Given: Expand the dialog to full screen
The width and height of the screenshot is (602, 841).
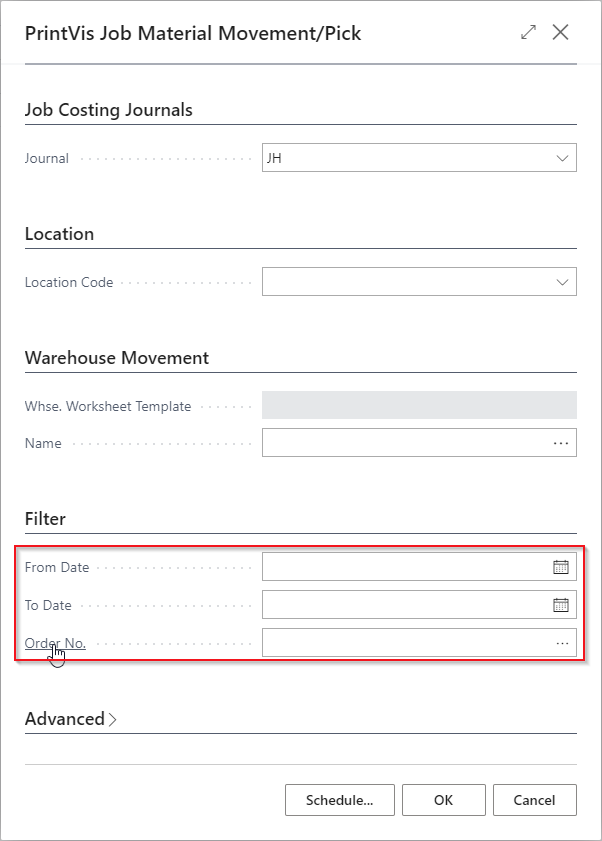Looking at the screenshot, I should [528, 33].
